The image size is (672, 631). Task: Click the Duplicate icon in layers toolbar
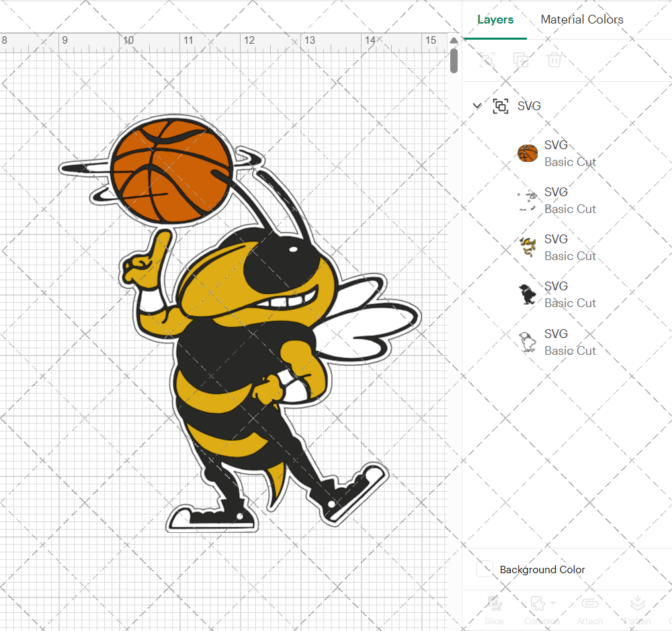click(x=520, y=60)
